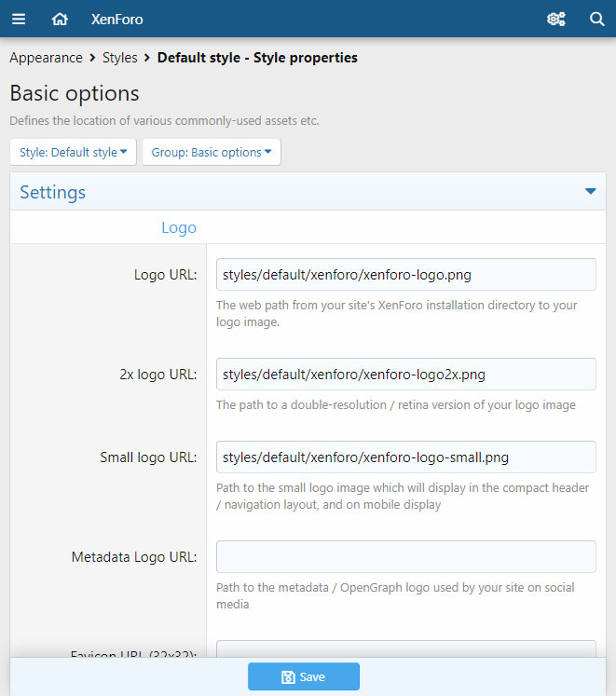Click the XenForo title in header

pos(117,19)
